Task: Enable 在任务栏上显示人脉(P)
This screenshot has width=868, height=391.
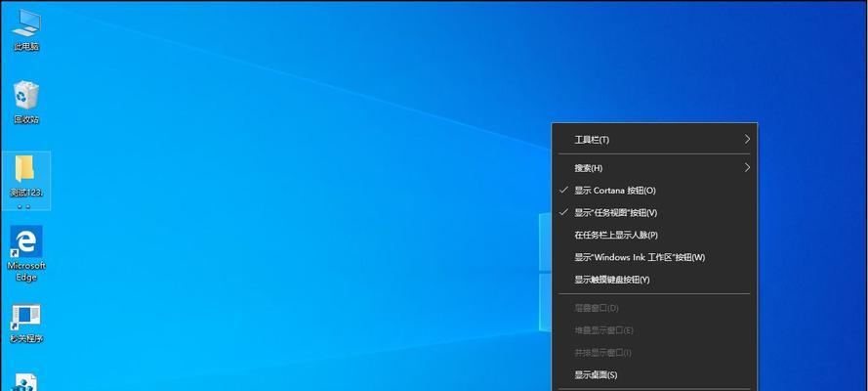Action: (x=654, y=235)
